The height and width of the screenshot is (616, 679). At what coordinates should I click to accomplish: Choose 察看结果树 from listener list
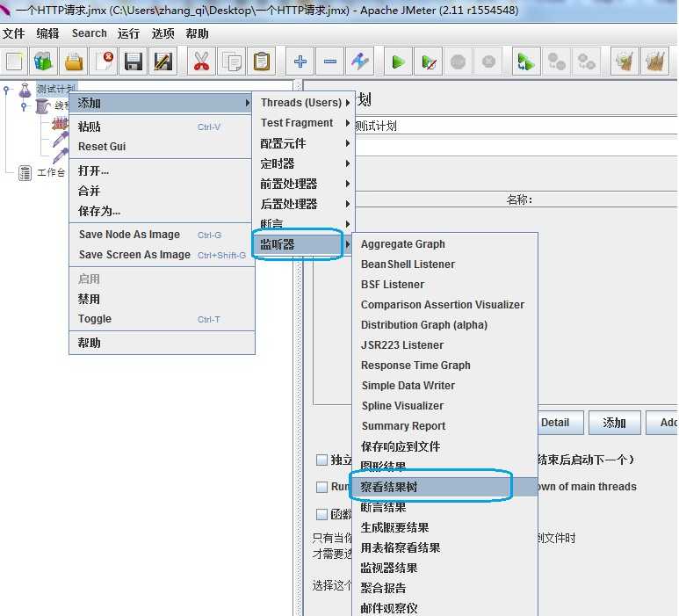tap(445, 488)
